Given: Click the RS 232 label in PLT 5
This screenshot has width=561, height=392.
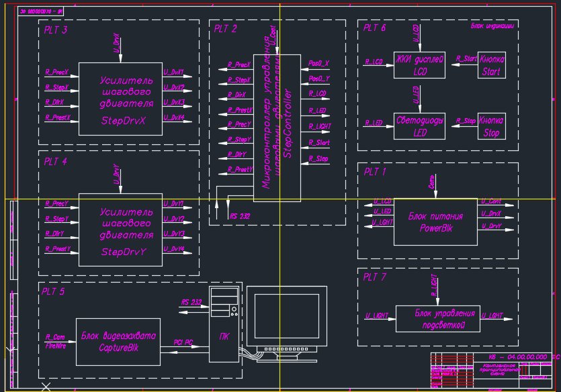Looking at the screenshot, I should [x=191, y=302].
